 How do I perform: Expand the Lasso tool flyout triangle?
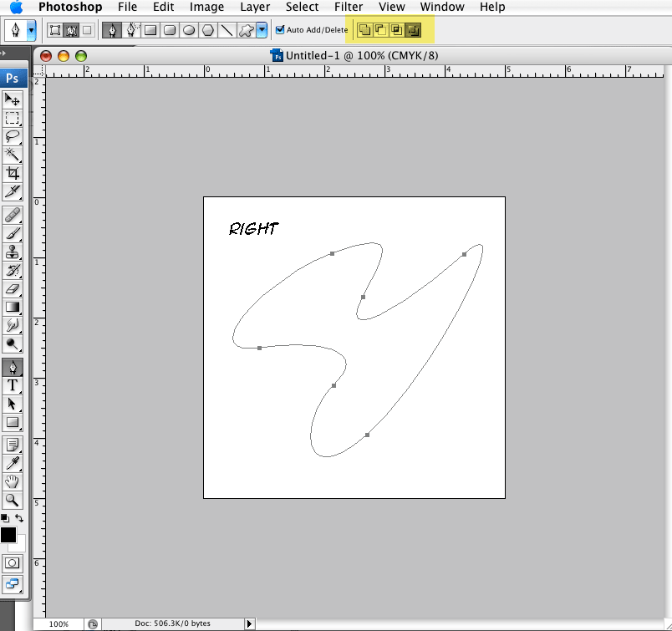pyautogui.click(x=19, y=144)
